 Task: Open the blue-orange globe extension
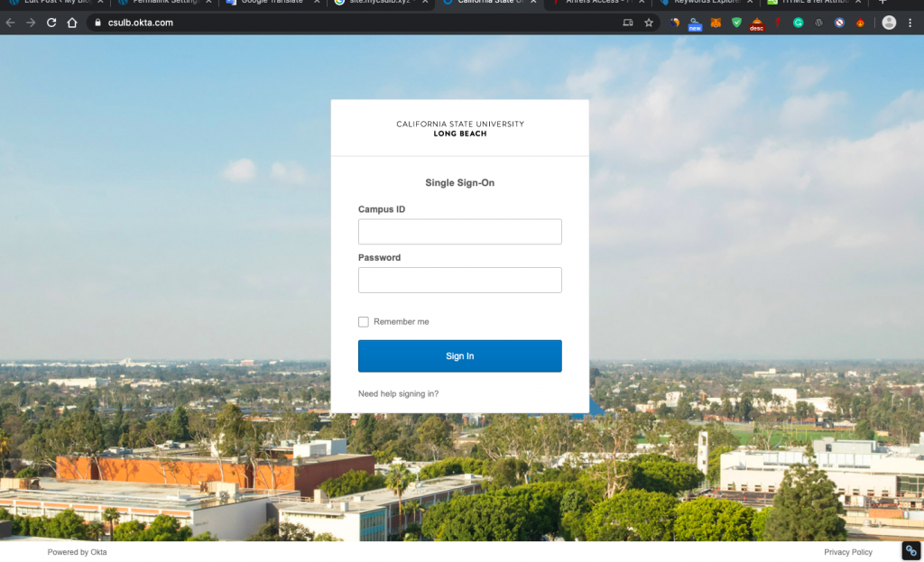675,23
